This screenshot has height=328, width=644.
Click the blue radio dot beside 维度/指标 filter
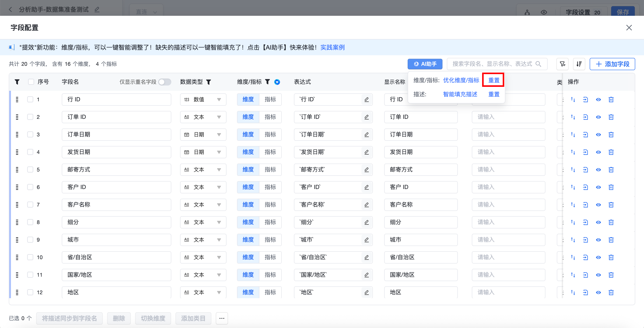pyautogui.click(x=277, y=82)
